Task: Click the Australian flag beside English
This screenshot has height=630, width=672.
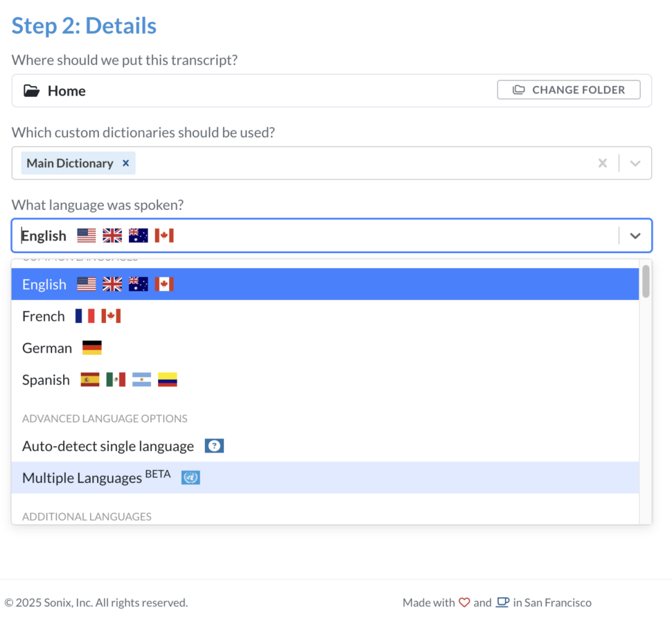Action: click(138, 235)
